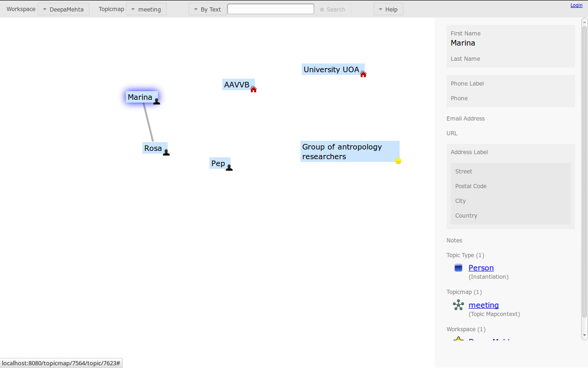Click the Country field label

pos(466,216)
